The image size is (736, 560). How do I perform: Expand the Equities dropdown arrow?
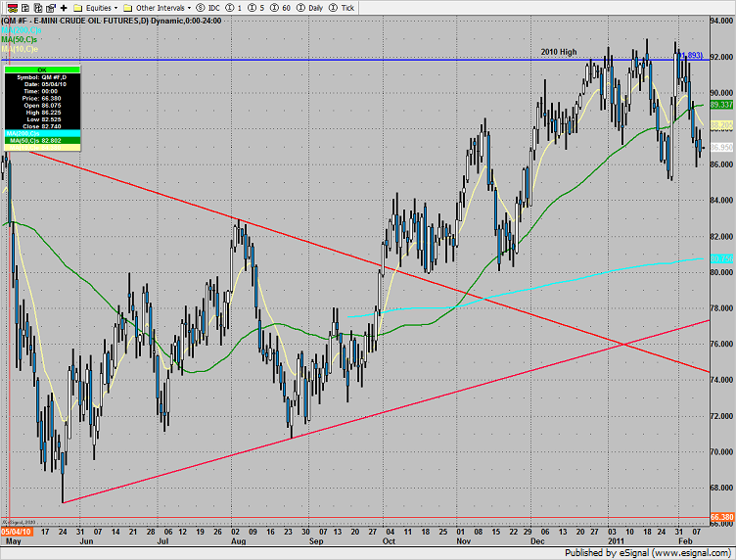click(x=116, y=6)
